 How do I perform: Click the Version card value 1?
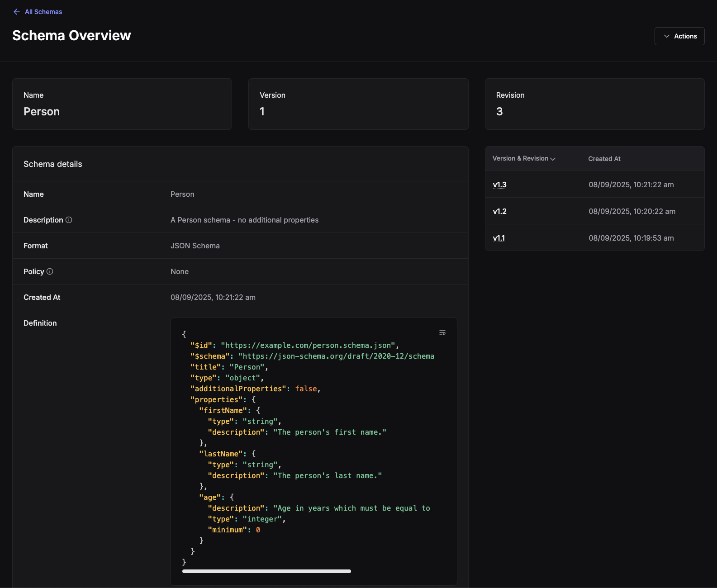[262, 112]
